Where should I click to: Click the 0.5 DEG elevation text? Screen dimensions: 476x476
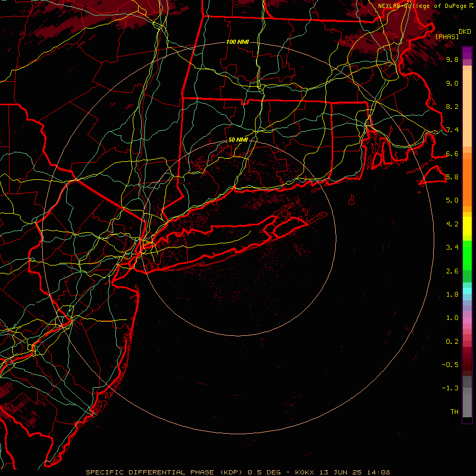264,472
